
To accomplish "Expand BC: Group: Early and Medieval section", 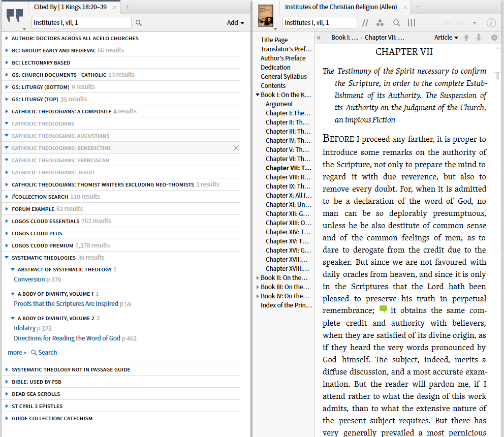I will point(7,50).
